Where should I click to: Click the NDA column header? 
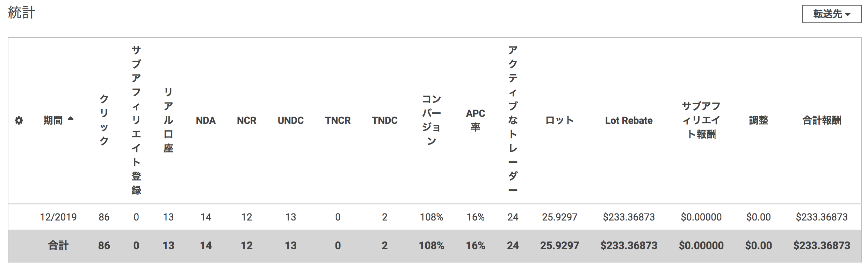pos(205,120)
